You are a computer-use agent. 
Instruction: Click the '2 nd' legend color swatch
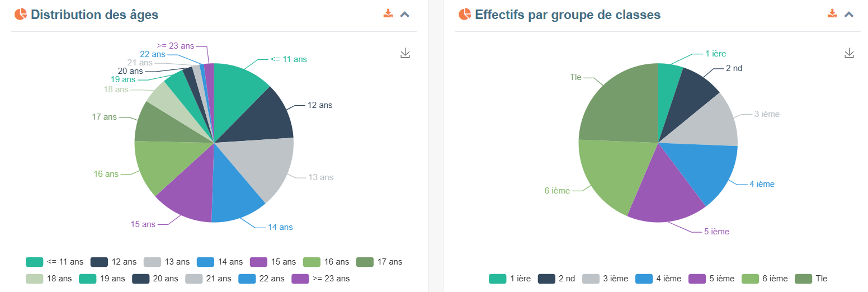click(546, 279)
